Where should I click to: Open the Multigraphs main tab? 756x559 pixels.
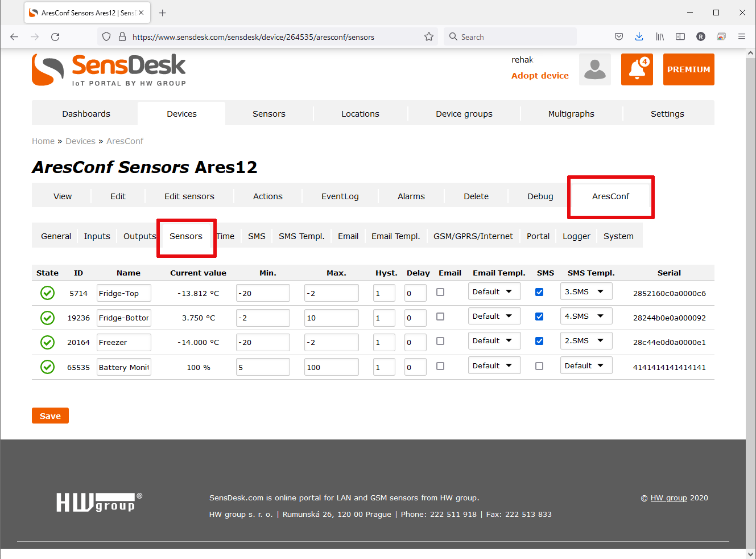pyautogui.click(x=571, y=114)
